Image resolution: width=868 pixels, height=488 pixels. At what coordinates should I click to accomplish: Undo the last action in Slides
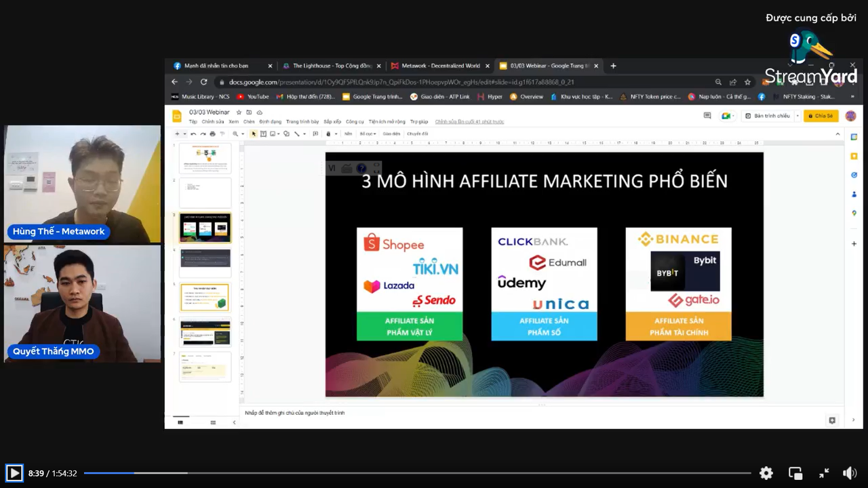(193, 134)
